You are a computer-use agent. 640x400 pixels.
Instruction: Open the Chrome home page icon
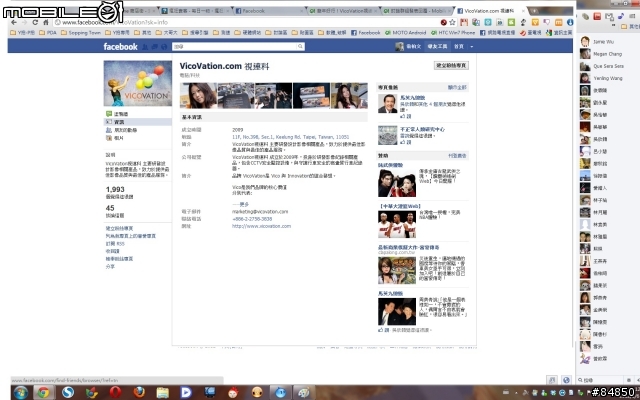point(46,22)
